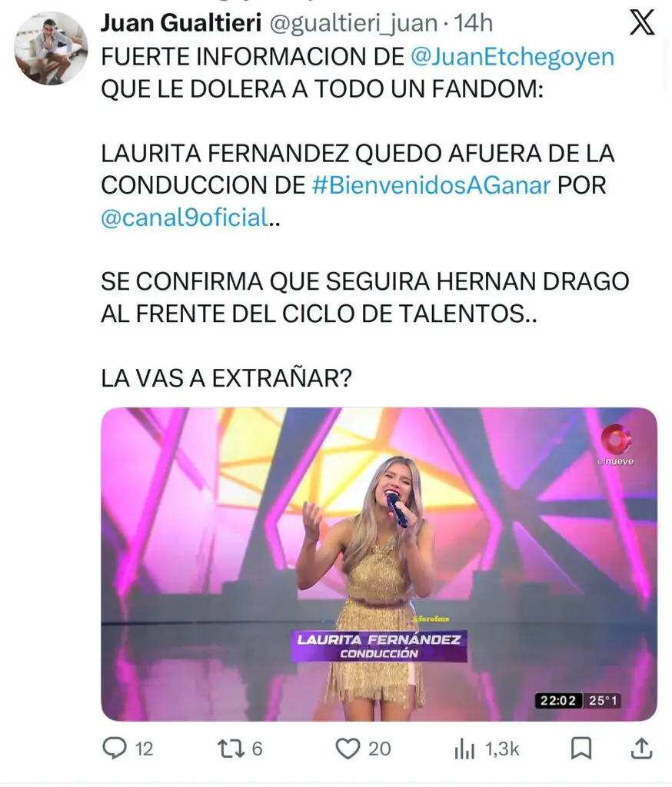Click the @gualtieri_juan handle
The height and width of the screenshot is (787, 672).
tap(354, 24)
